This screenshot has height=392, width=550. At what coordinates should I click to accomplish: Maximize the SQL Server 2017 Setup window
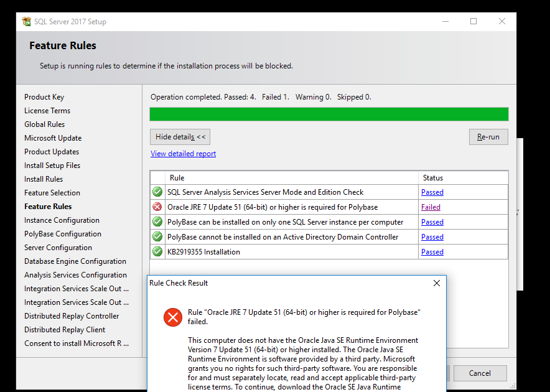tap(473, 21)
